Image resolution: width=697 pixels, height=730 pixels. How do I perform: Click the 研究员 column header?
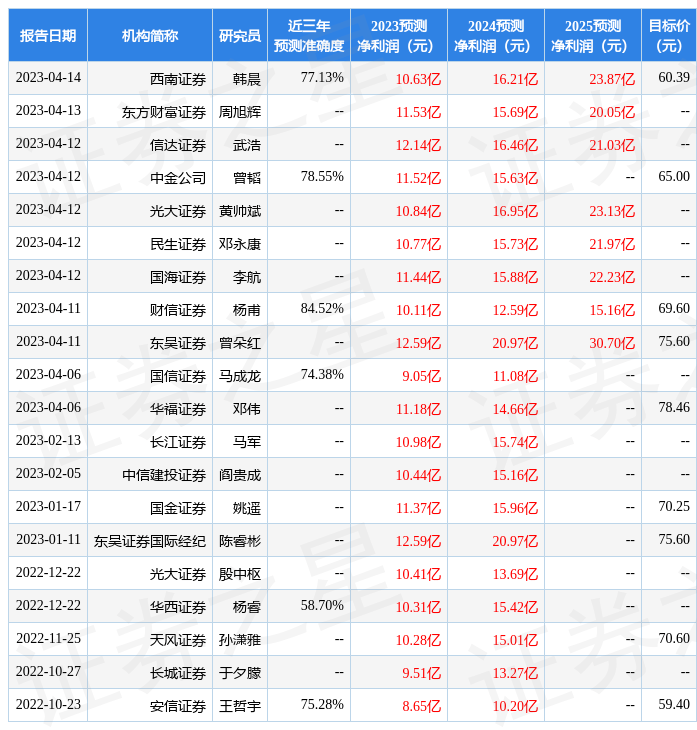click(x=240, y=36)
